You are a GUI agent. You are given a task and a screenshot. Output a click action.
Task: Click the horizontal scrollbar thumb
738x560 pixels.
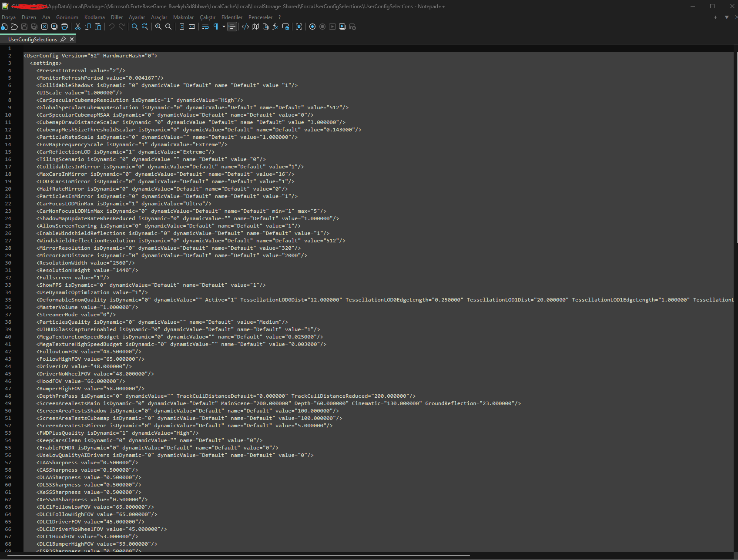(x=238, y=556)
